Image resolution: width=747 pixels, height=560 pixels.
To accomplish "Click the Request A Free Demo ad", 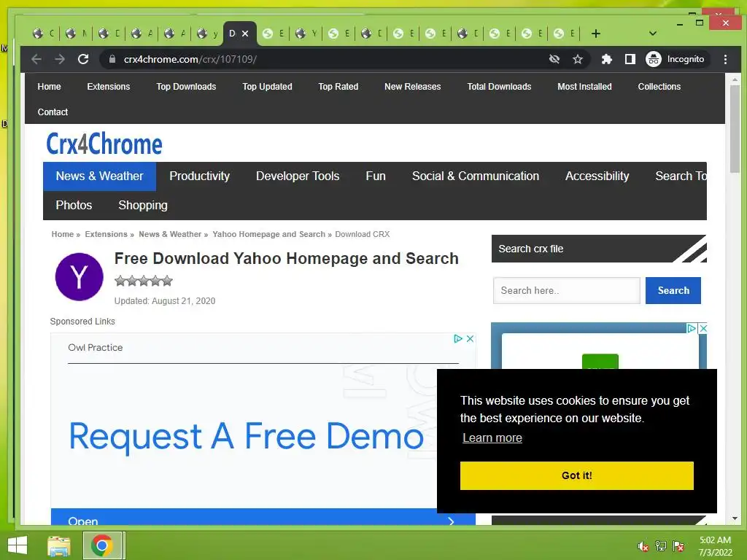I will tap(247, 436).
